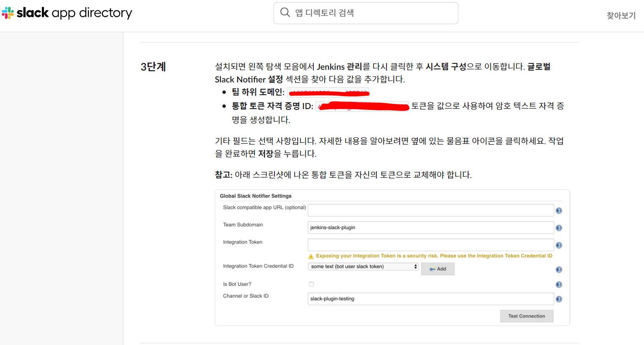Click the 3단계 step heading
The width and height of the screenshot is (644, 345).
[x=153, y=67]
